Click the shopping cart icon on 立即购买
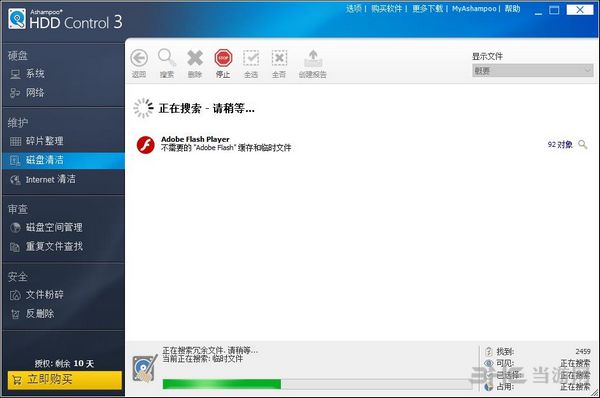The height and width of the screenshot is (398, 600). tap(17, 380)
